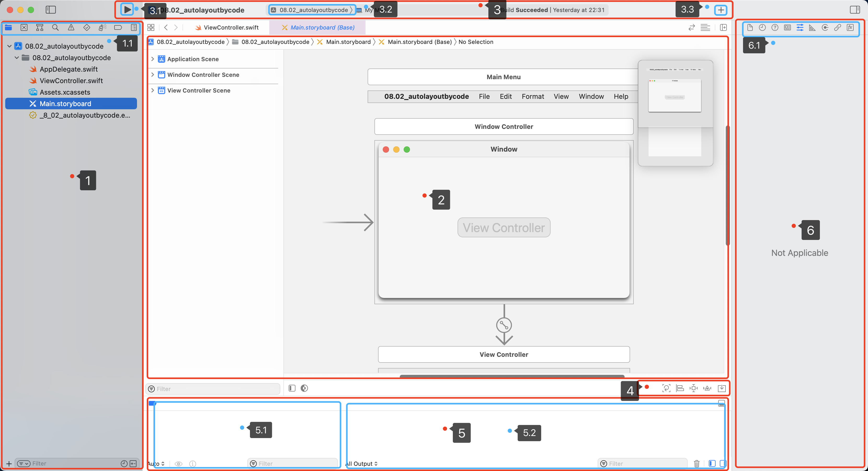Open the Quick Help inspector

pyautogui.click(x=775, y=28)
